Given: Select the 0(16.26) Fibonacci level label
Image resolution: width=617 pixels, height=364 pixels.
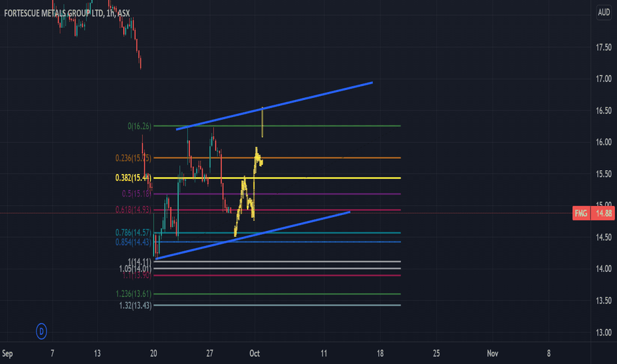Looking at the screenshot, I should (139, 126).
